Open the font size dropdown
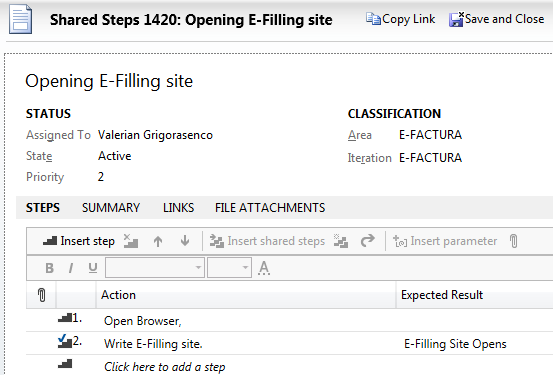This screenshot has width=553, height=375. click(229, 268)
